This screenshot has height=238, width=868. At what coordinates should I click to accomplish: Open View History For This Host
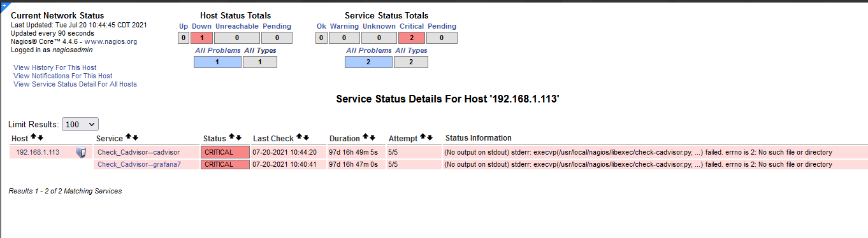pos(55,67)
